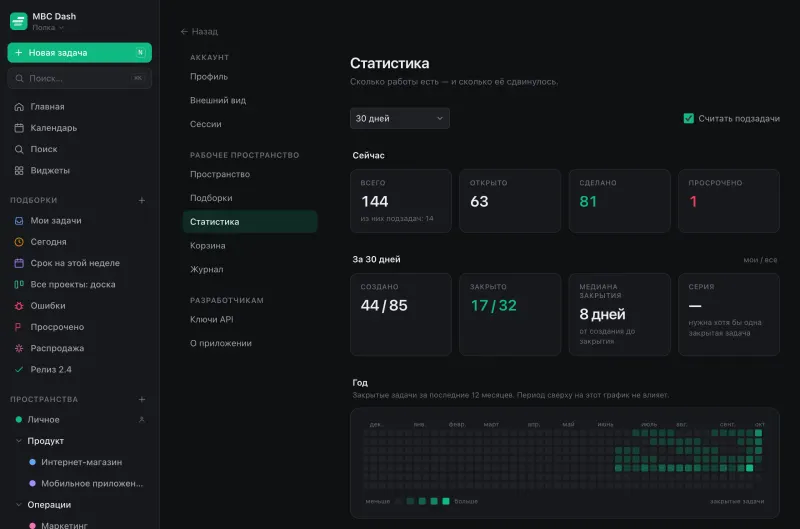Go back via the Назад link
800x529 pixels.
coord(199,32)
